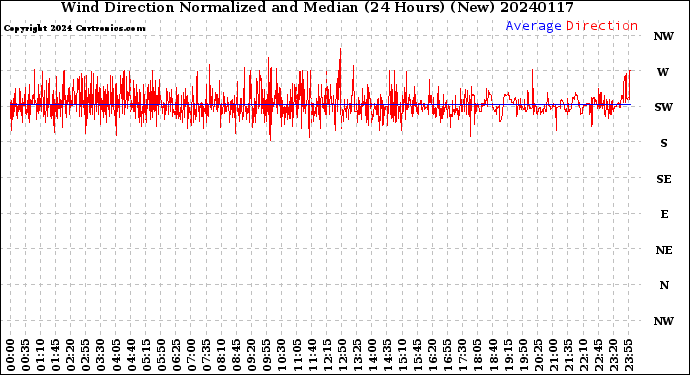Click the blue "Average" legend label
The height and width of the screenshot is (375, 690).
(x=533, y=26)
